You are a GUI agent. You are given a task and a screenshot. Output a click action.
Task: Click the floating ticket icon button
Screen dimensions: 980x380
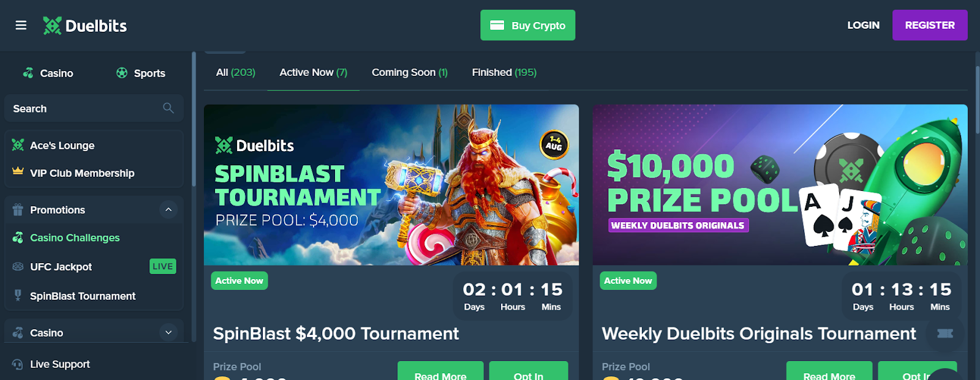[945, 333]
